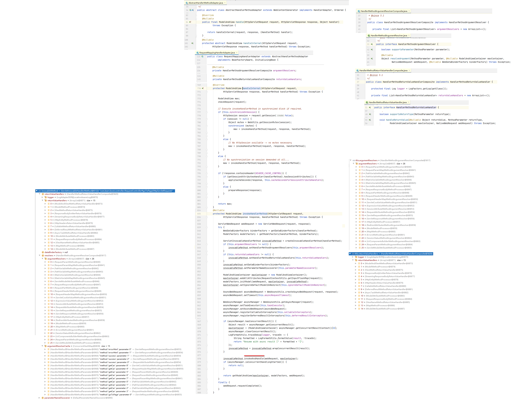Toggle the code fold marker on line 771

pyautogui.click(x=207, y=92)
